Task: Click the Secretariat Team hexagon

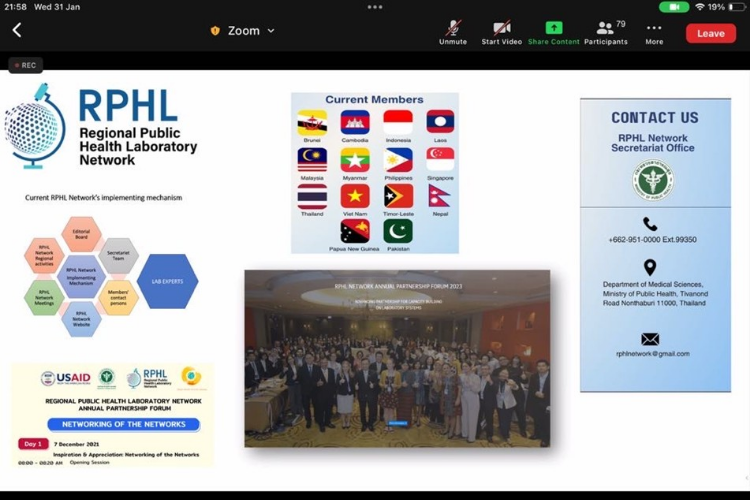Action: tap(118, 256)
